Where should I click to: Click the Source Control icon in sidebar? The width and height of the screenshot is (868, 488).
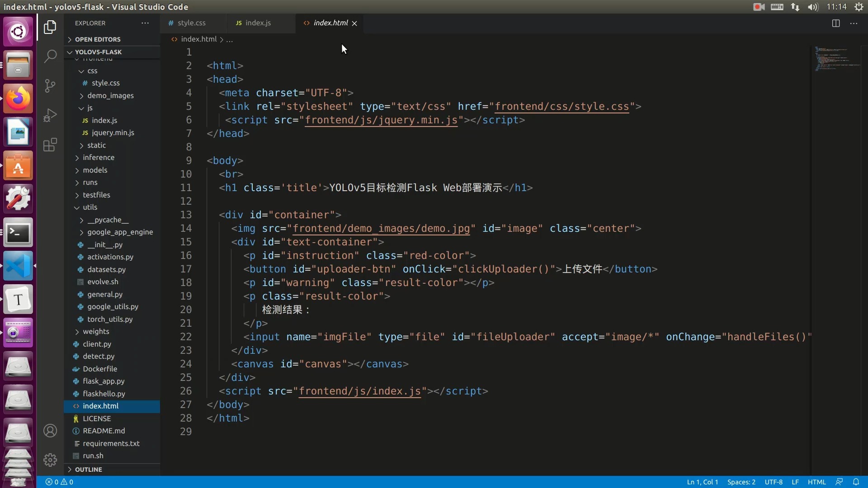(49, 86)
